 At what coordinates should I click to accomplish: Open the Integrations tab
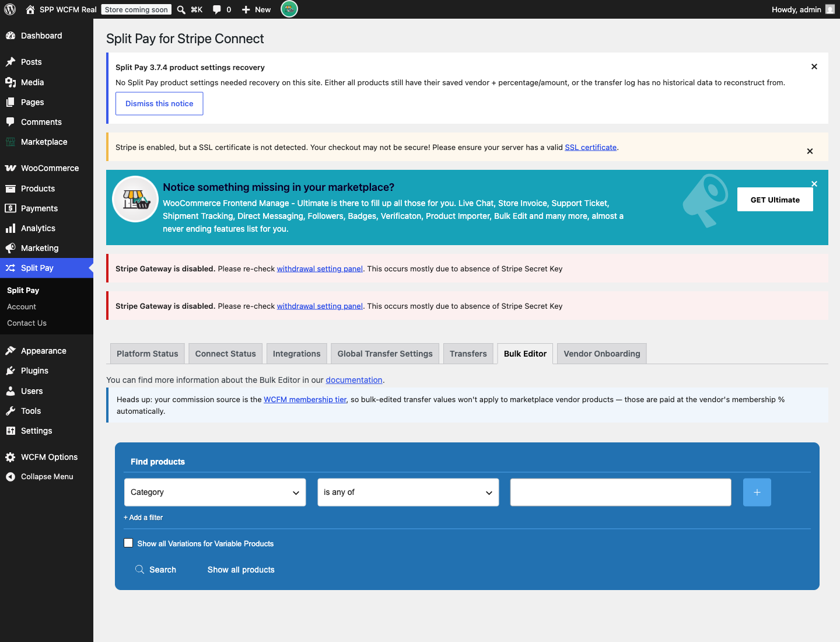tap(297, 354)
